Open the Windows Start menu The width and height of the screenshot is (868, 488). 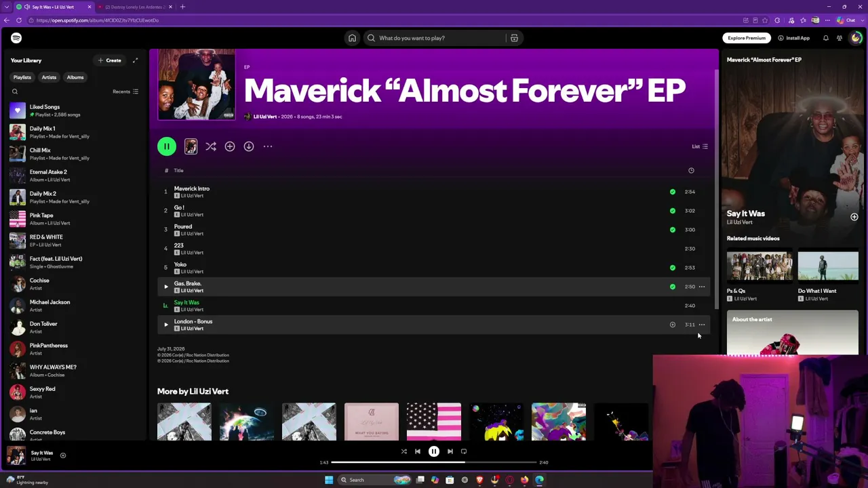[x=329, y=480]
